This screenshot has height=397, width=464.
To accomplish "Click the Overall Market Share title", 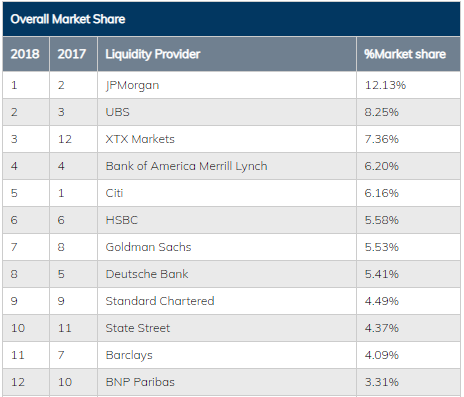I will pos(68,19).
